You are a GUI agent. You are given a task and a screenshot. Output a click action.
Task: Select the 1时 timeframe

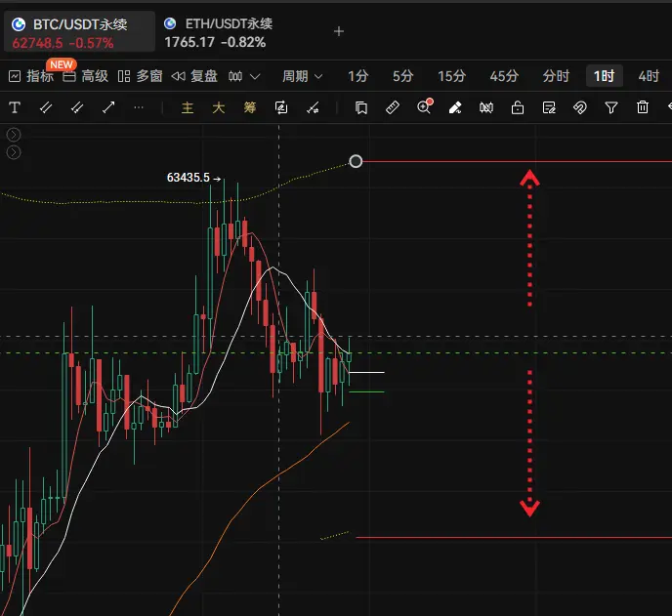[605, 76]
